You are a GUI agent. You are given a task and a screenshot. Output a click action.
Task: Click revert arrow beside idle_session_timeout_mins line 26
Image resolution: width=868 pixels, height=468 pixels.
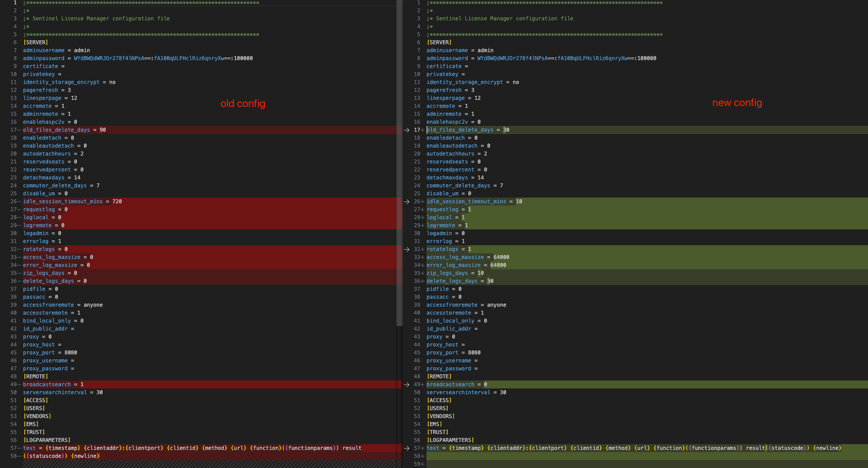click(x=407, y=202)
